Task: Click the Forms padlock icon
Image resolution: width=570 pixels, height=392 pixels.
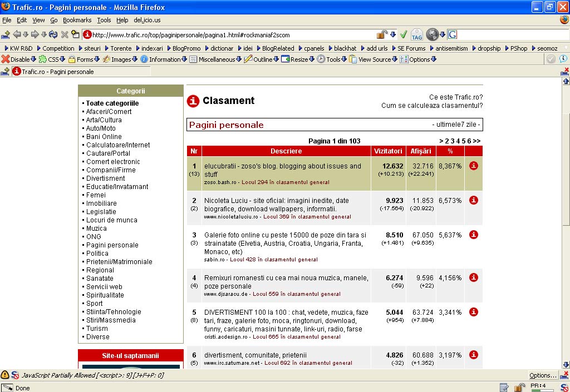Action: click(72, 59)
